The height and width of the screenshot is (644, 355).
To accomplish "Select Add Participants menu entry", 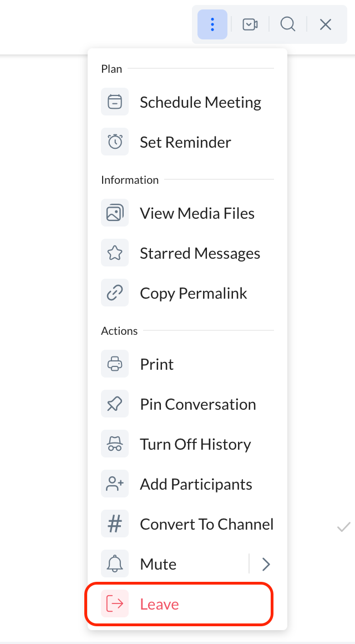I will pos(196,484).
